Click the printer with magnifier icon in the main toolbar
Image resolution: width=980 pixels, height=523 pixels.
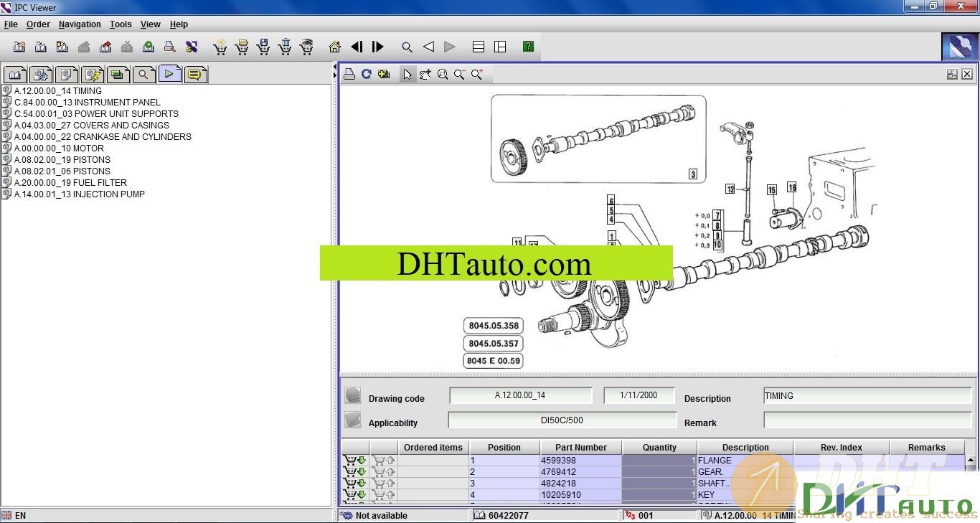[x=170, y=47]
